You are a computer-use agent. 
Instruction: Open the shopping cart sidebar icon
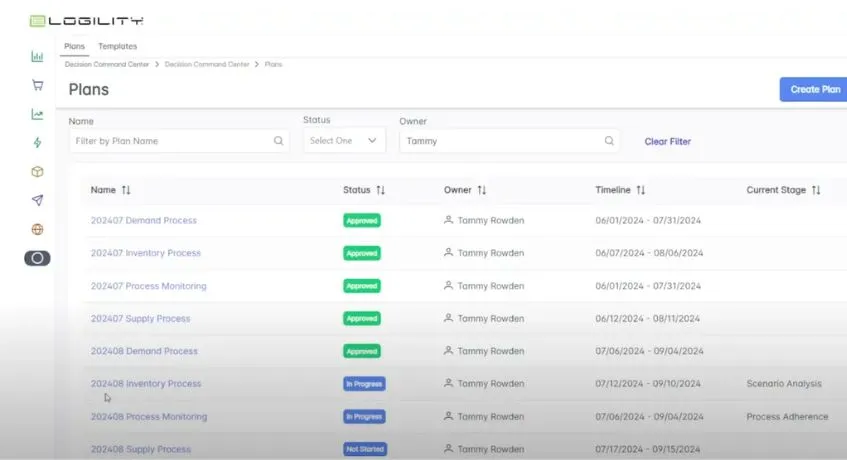tap(37, 85)
